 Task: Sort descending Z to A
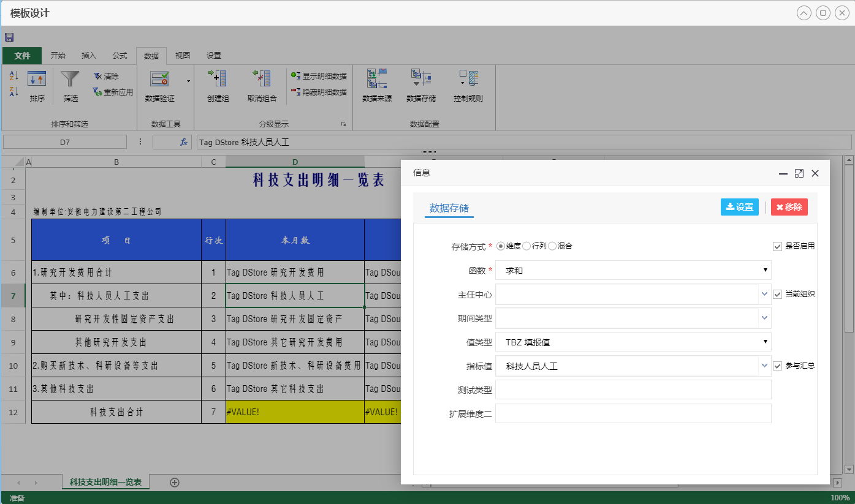(x=14, y=91)
